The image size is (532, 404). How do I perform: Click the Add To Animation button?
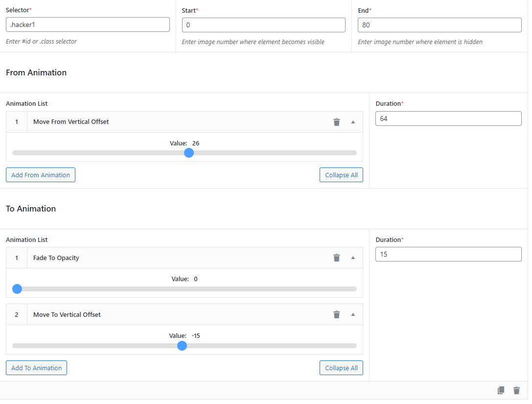[36, 368]
